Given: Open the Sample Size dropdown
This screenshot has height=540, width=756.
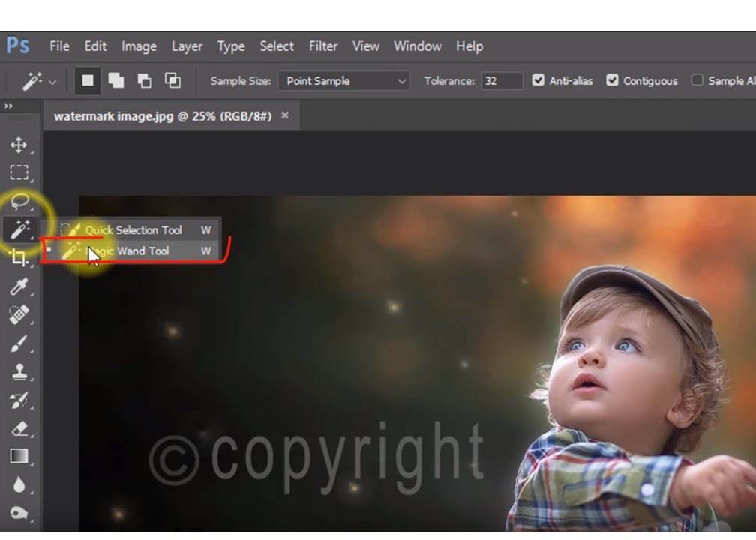Looking at the screenshot, I should [x=343, y=80].
